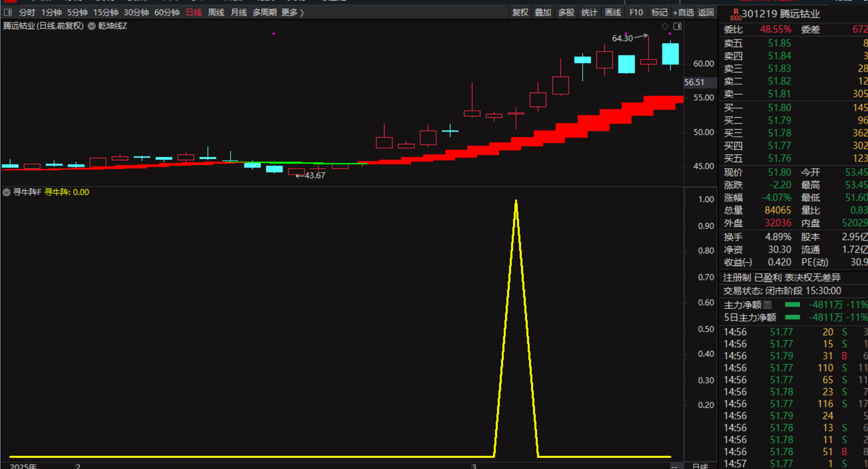Expand the 乾坤线Z indicator dropdown
This screenshot has width=868, height=469.
click(92, 26)
